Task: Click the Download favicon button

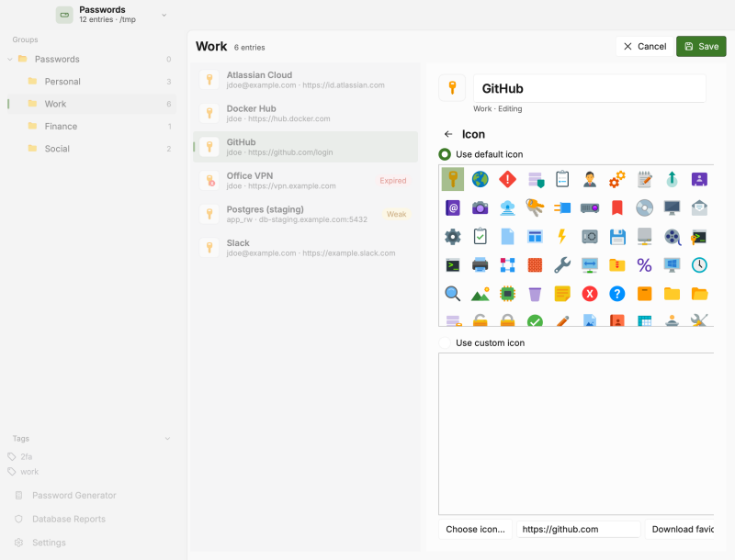Action: (680, 529)
